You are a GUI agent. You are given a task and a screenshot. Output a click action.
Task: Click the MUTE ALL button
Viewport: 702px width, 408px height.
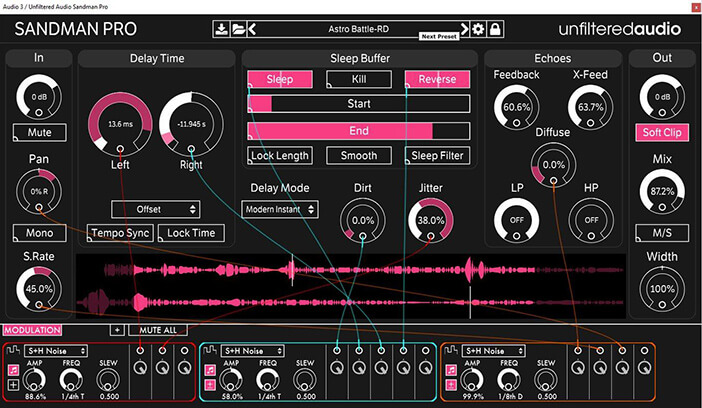(x=156, y=329)
